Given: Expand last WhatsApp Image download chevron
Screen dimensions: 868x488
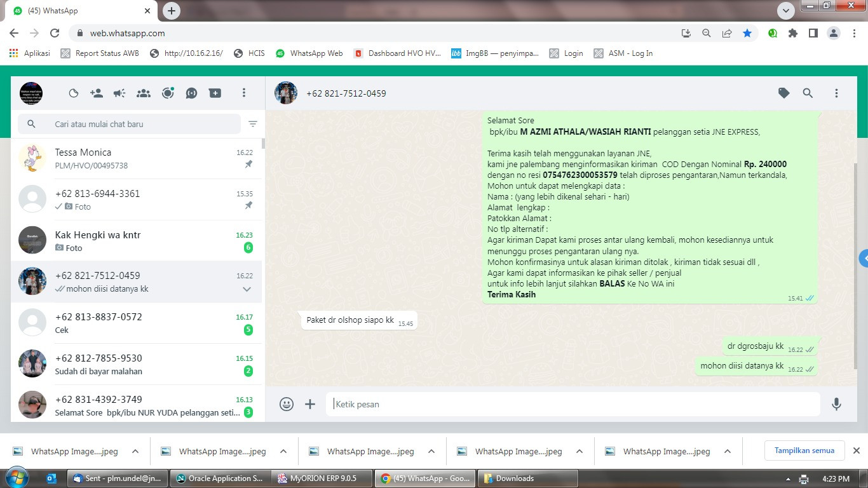Looking at the screenshot, I should (727, 452).
